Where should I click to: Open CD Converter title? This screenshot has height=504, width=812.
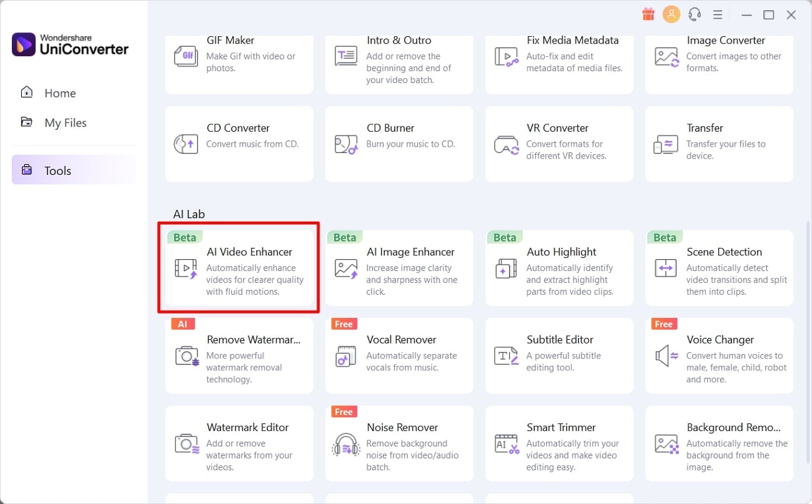pyautogui.click(x=238, y=127)
